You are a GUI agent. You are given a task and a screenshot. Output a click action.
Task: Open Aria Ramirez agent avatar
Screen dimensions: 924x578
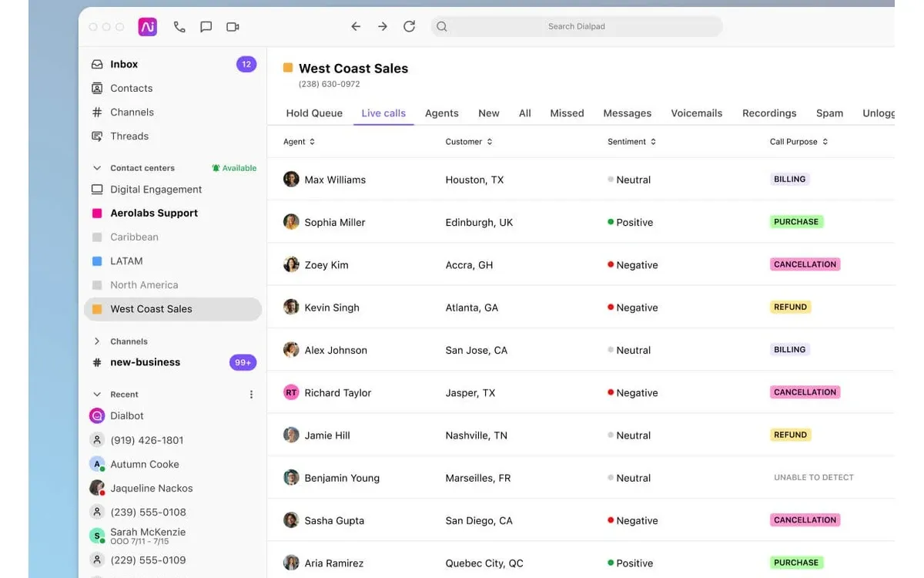[x=291, y=563]
